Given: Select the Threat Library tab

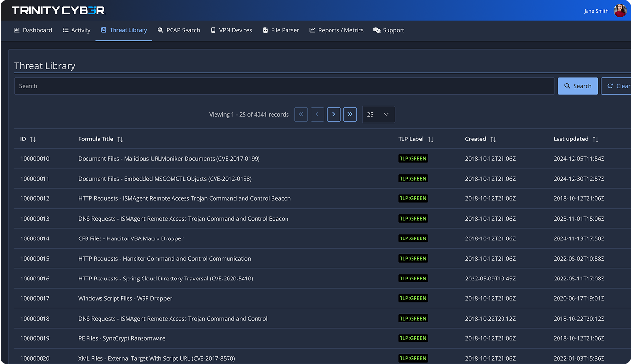Looking at the screenshot, I should [124, 30].
